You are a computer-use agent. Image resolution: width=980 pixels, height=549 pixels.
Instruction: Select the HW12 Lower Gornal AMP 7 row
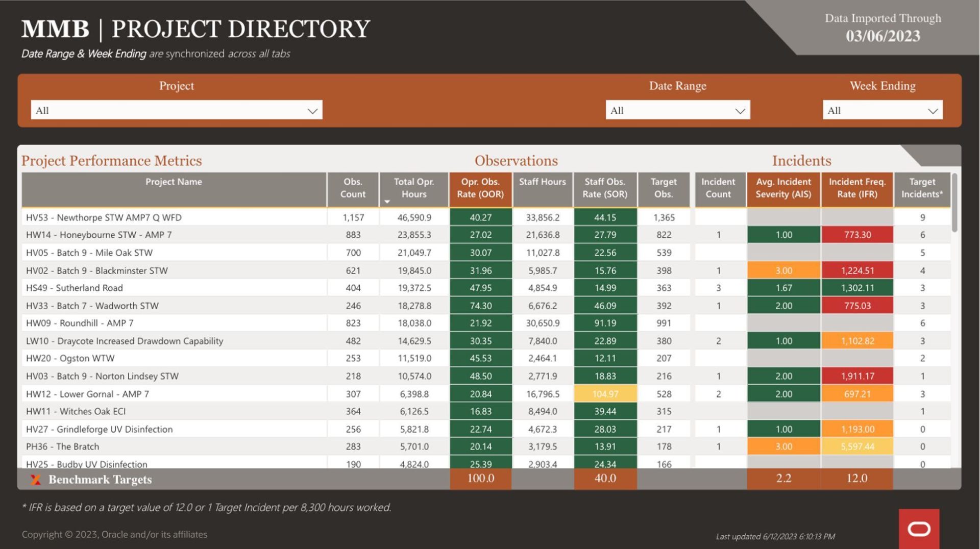[174, 394]
